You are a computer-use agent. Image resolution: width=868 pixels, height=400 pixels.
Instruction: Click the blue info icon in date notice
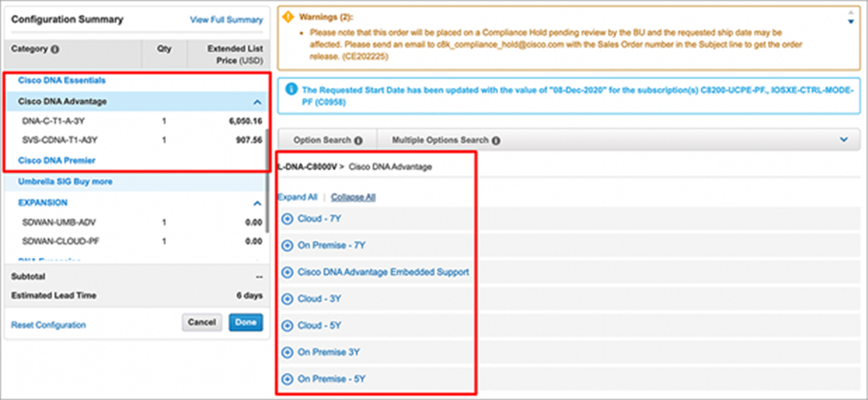pos(290,89)
